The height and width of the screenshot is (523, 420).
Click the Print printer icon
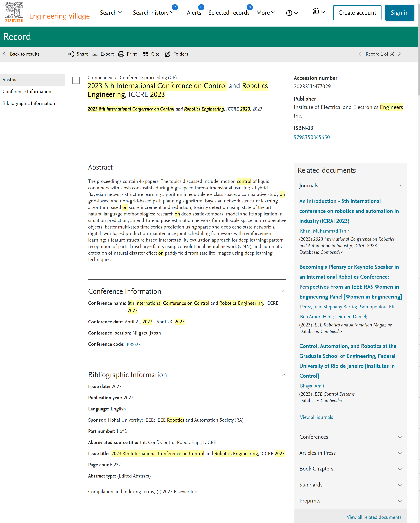tap(121, 54)
